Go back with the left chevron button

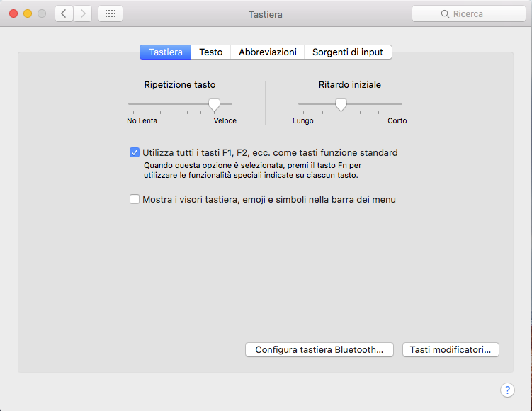tap(64, 14)
